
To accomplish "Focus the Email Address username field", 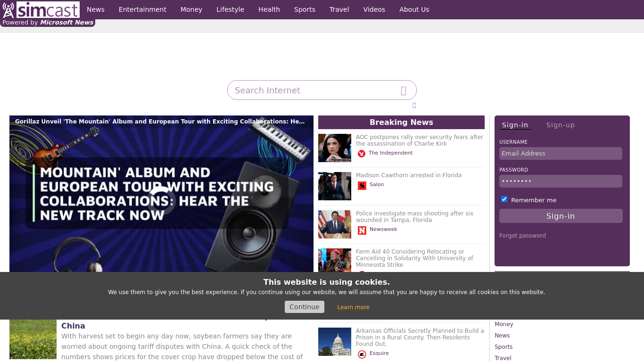I will click(x=561, y=153).
